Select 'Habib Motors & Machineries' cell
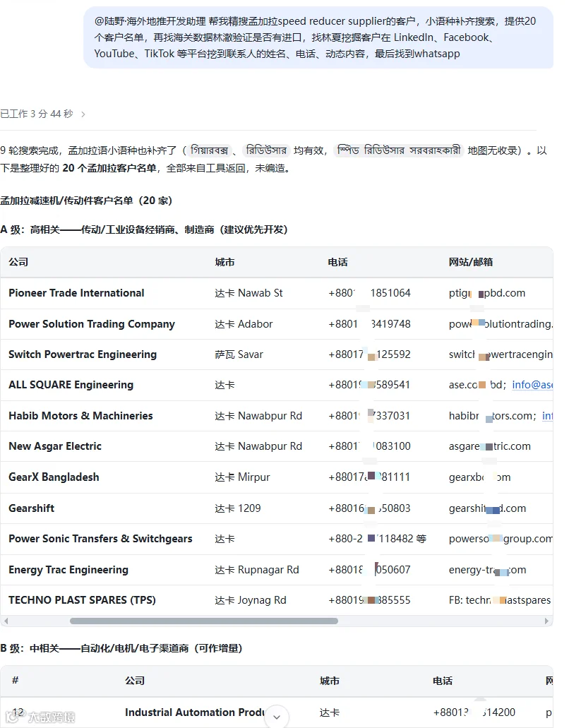569x728 pixels. [x=80, y=415]
